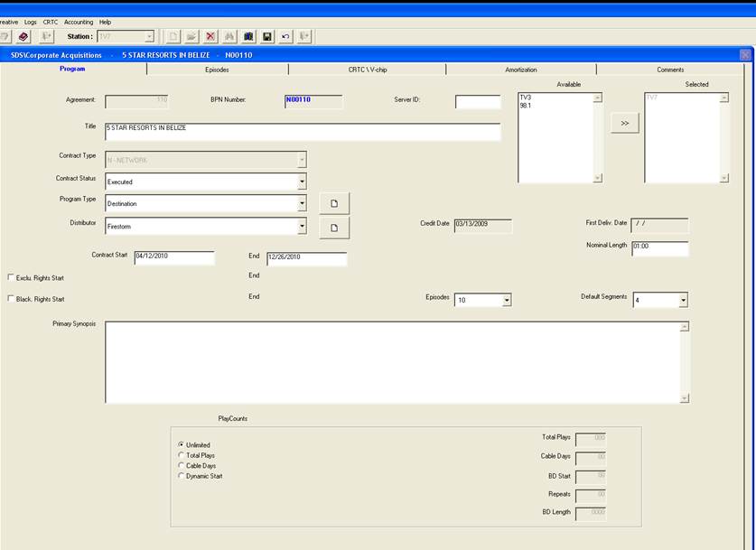Enable the Exclu. Rights Start checkbox
The height and width of the screenshot is (550, 756).
click(x=11, y=278)
